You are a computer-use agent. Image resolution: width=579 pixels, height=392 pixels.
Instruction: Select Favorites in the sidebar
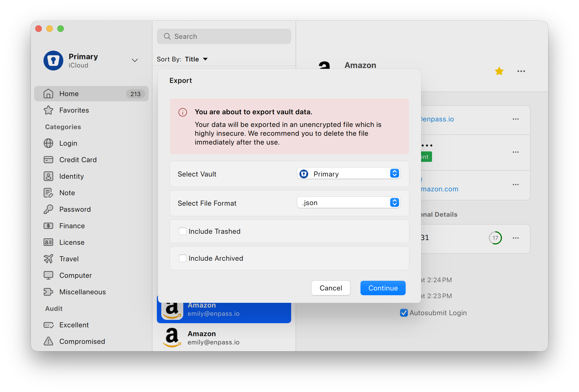click(x=91, y=110)
